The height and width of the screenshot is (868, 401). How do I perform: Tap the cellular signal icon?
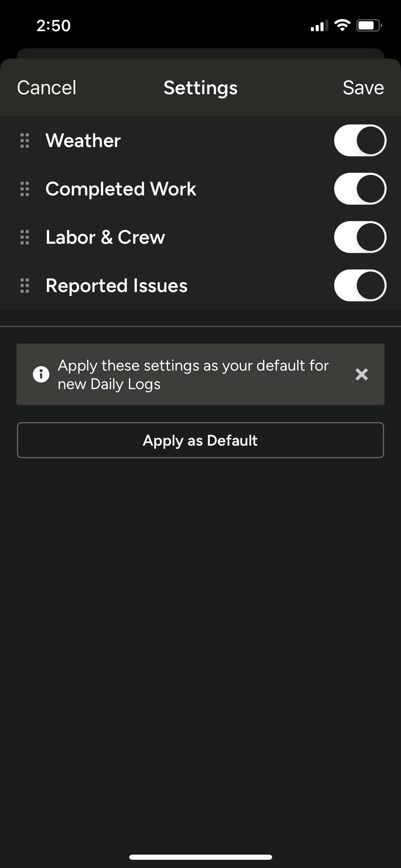[x=318, y=26]
